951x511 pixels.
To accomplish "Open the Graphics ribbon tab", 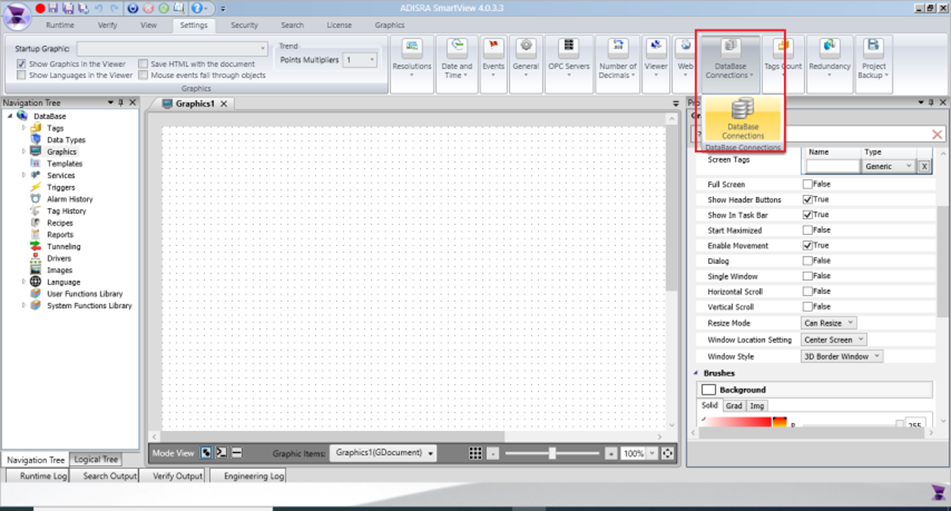I will (x=389, y=25).
